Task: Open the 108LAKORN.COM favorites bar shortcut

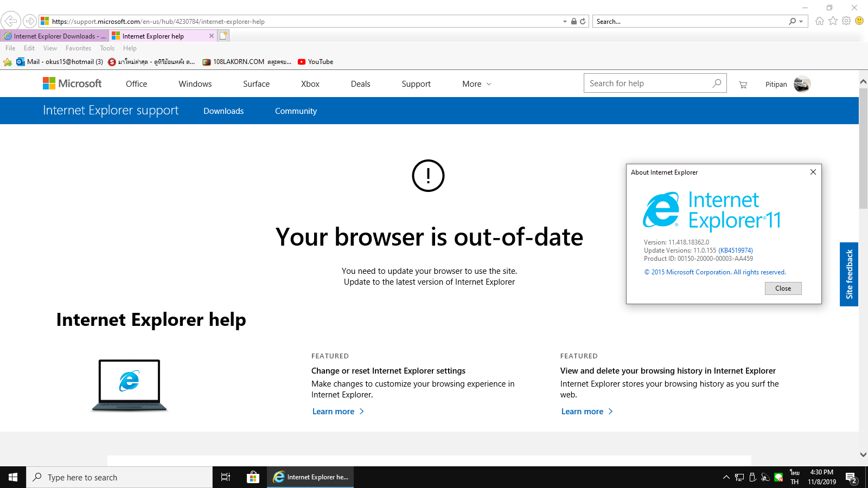Action: click(x=247, y=62)
